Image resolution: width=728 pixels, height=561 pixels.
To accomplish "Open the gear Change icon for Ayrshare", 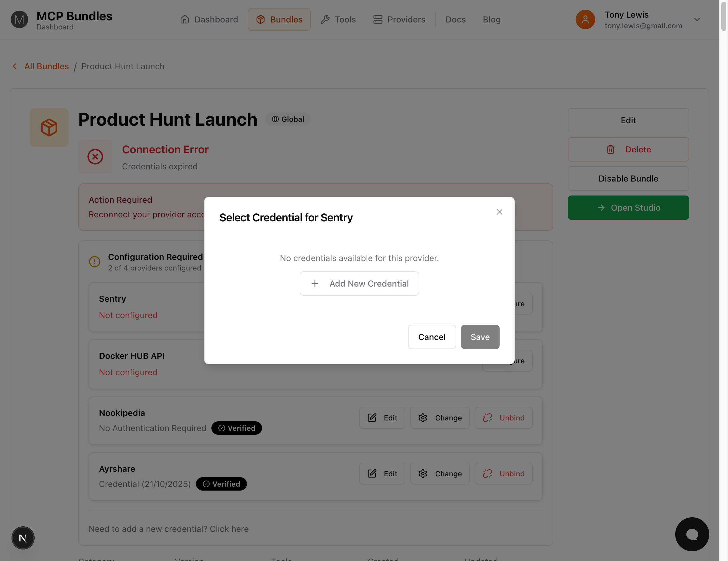I will [x=423, y=473].
